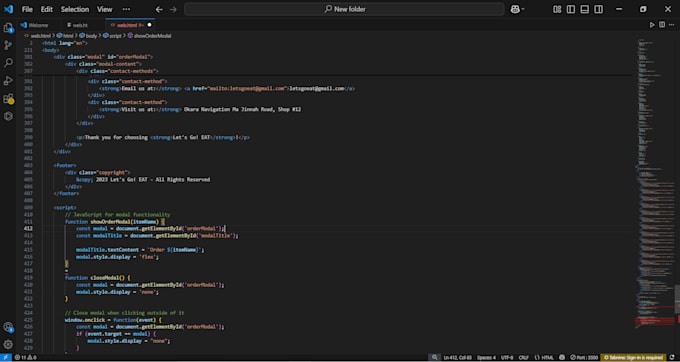Open the Copilot dropdown arrow
The width and height of the screenshot is (680, 362).
523,9
